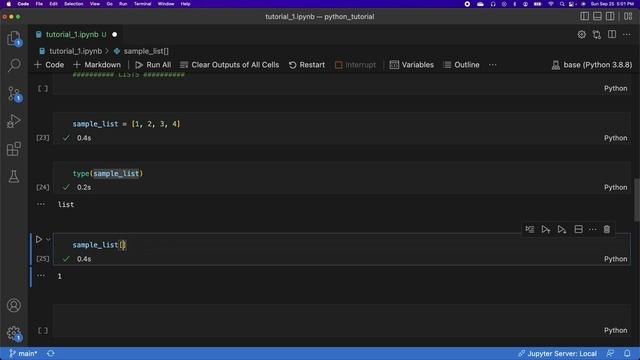This screenshot has width=640, height=360.
Task: Change language mode Python of cell 24
Action: click(x=616, y=187)
